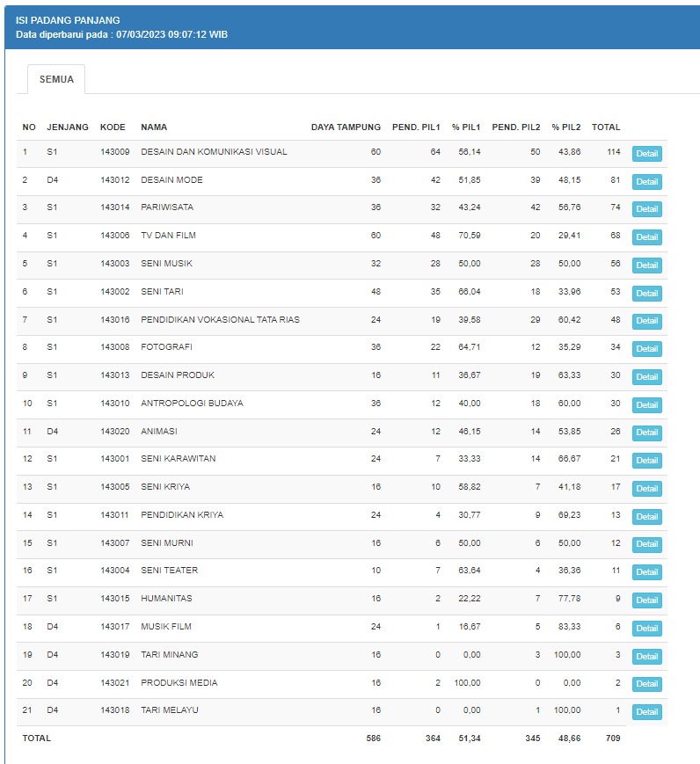Select percentage 70,59 for TV dan Film
This screenshot has width=700, height=764.
pyautogui.click(x=470, y=236)
